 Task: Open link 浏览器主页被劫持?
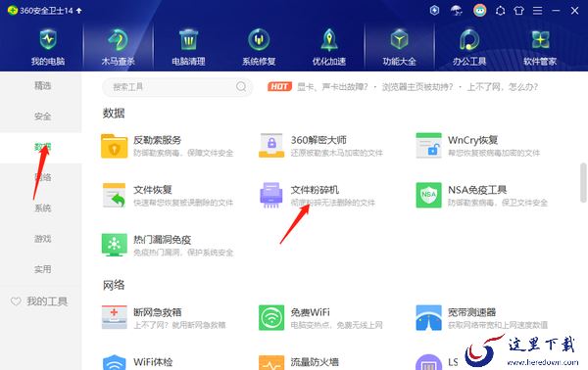tap(417, 87)
